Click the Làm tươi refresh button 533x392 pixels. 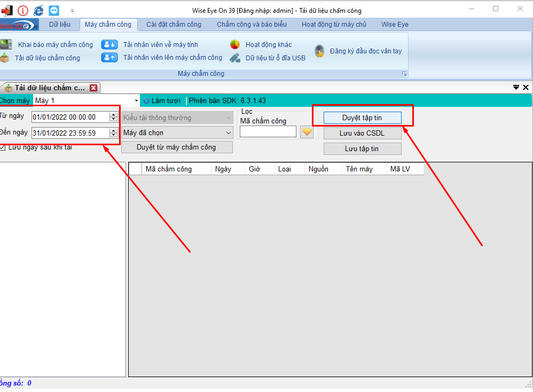click(x=162, y=100)
